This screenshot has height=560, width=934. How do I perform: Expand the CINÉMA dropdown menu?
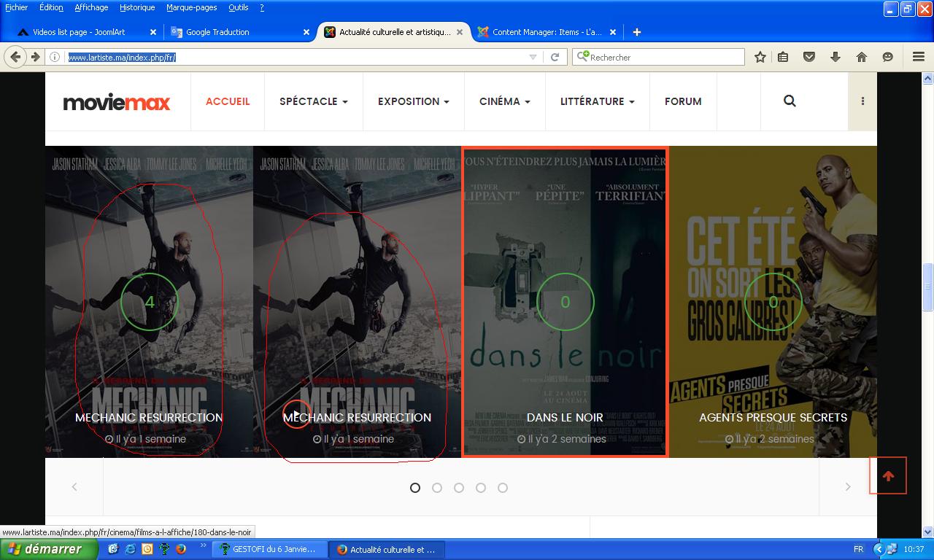pos(505,101)
